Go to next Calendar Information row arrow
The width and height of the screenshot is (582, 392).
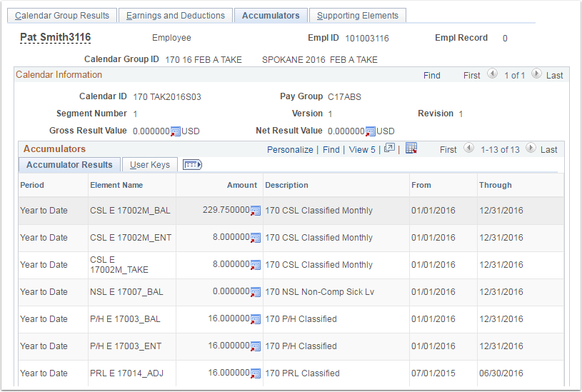pos(536,74)
